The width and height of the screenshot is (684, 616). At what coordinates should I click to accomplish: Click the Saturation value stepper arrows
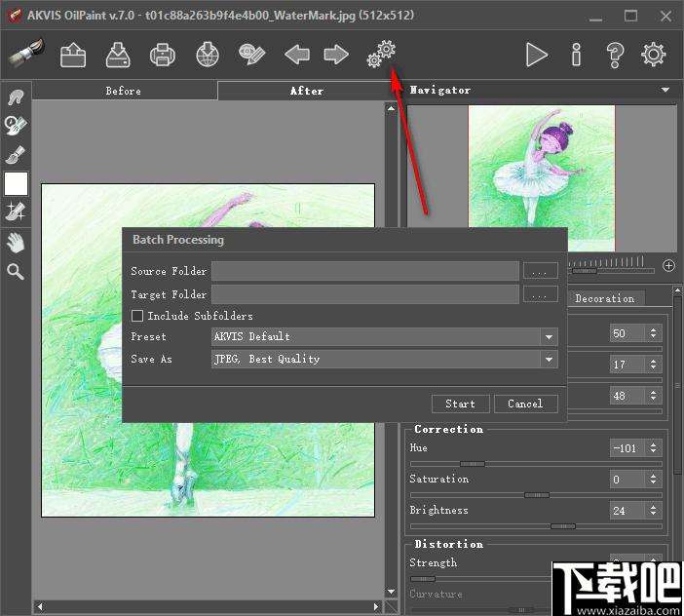tap(653, 479)
